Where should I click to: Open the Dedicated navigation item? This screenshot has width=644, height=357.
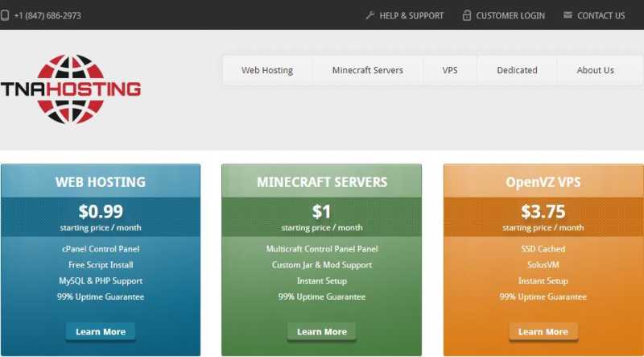coord(517,70)
